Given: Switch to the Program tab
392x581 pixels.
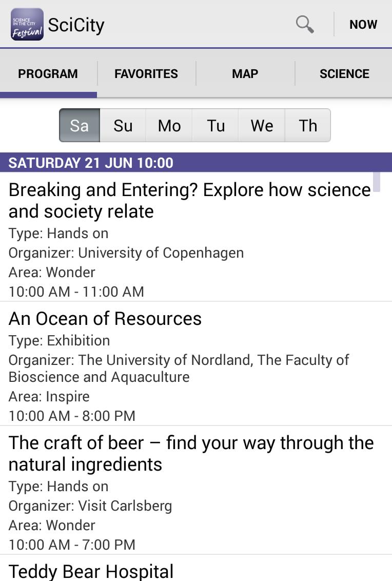Looking at the screenshot, I should coord(48,74).
